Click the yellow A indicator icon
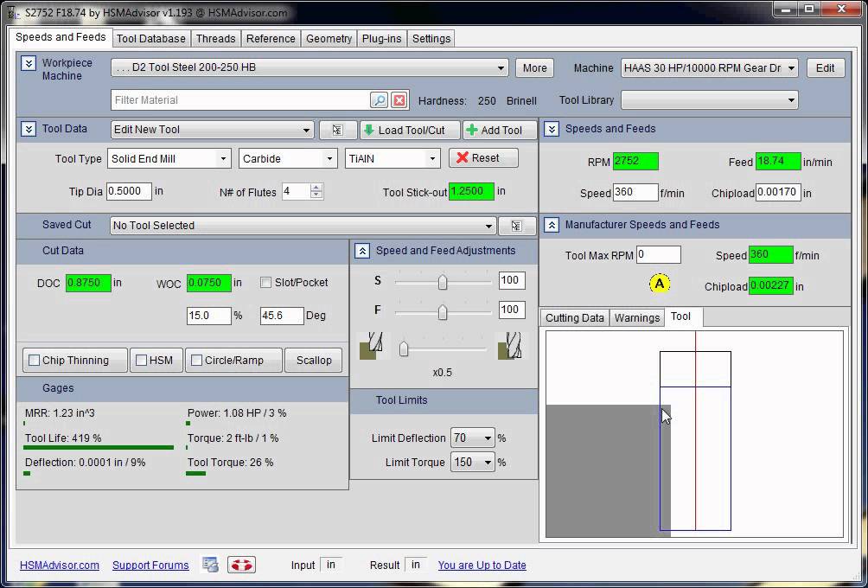 [x=660, y=284]
